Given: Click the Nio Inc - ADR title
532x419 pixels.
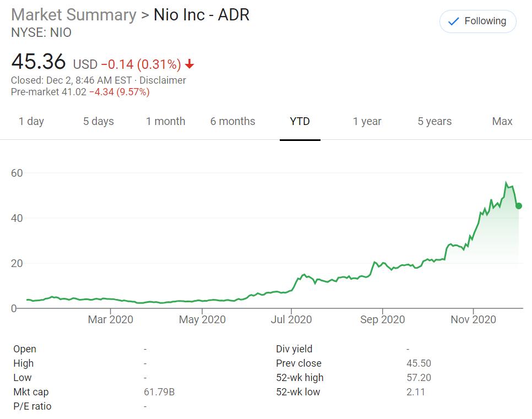Looking at the screenshot, I should tap(201, 15).
